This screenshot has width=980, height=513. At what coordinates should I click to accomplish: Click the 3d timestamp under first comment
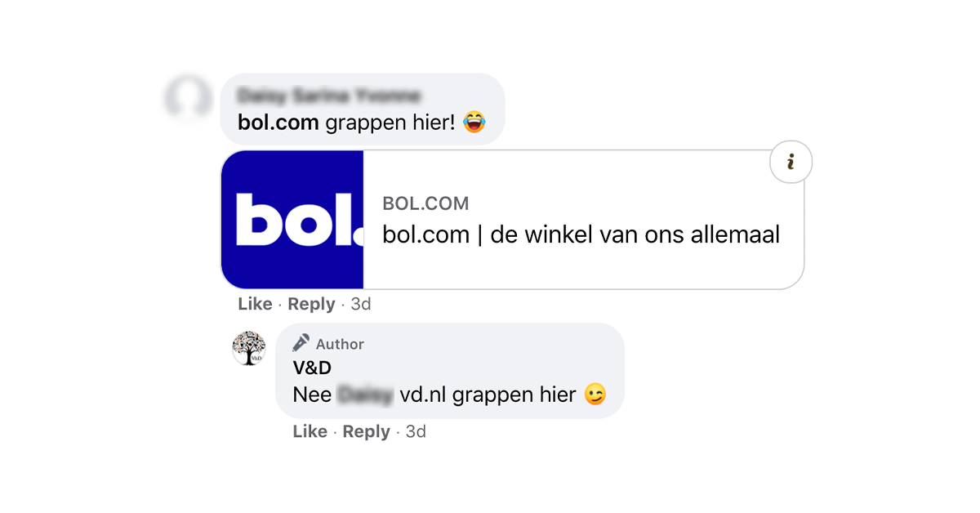pyautogui.click(x=361, y=304)
